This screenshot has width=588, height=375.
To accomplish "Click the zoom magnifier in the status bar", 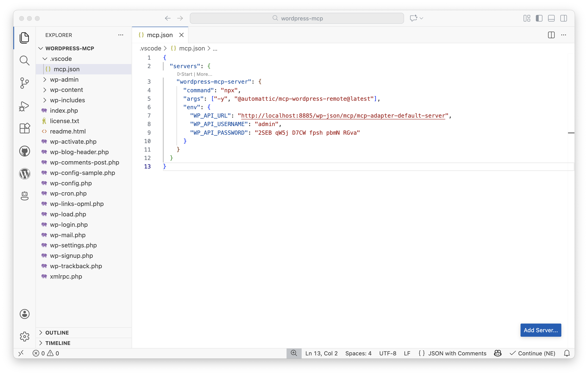I will point(294,353).
